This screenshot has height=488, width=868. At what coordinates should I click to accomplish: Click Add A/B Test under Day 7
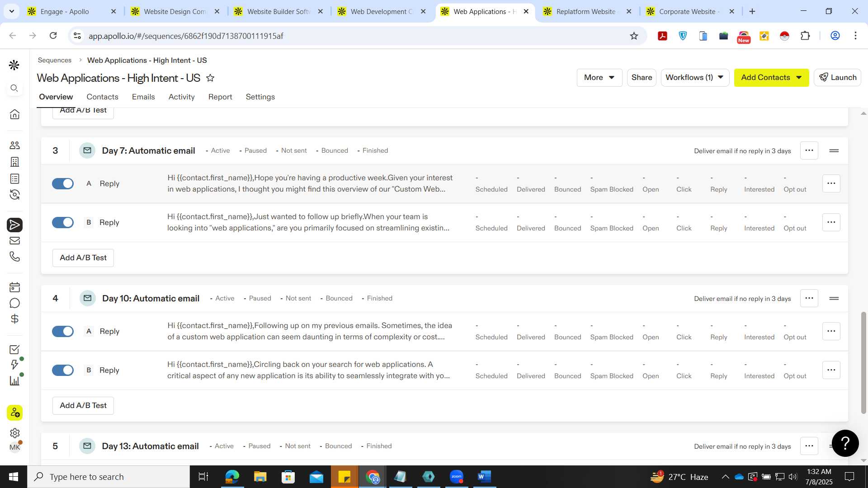coord(83,258)
